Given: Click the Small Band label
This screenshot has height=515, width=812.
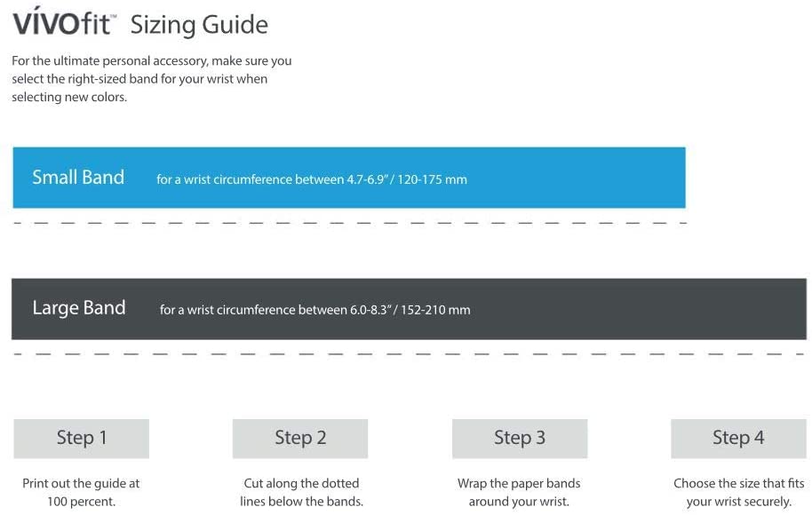Looking at the screenshot, I should coord(78,178).
